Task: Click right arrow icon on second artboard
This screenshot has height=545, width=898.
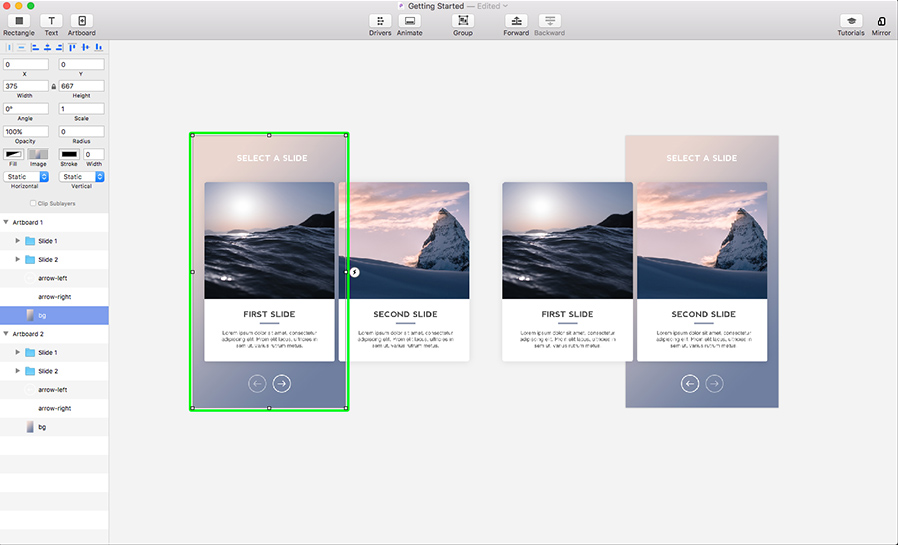Action: click(x=714, y=384)
